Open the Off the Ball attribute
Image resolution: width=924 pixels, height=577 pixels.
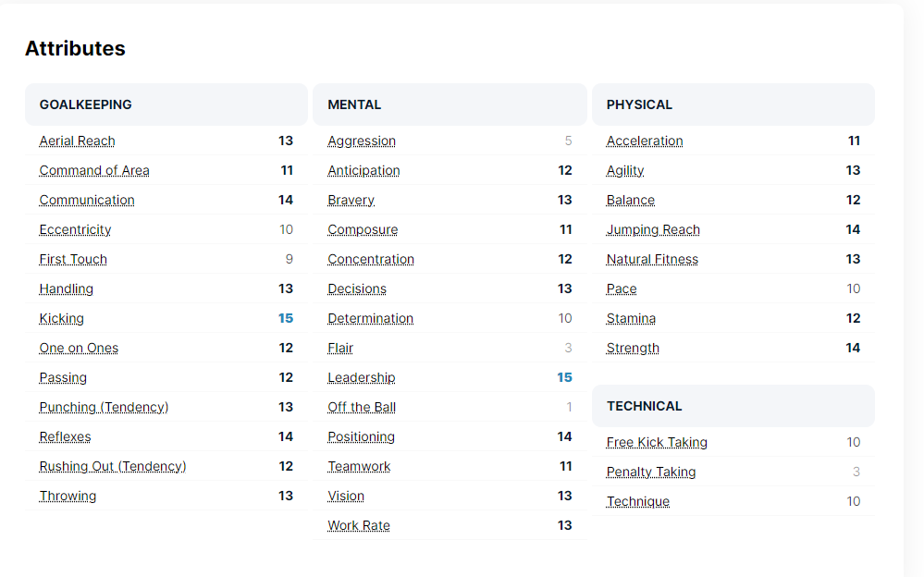[361, 407]
